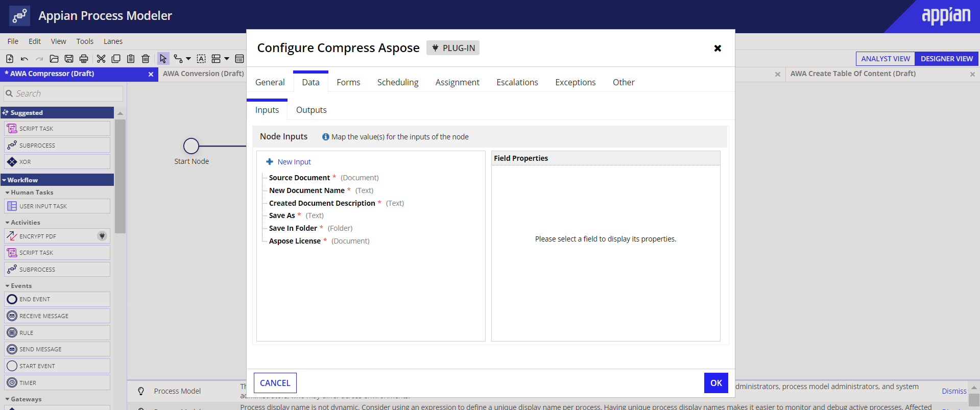980x410 pixels.
Task: Click the annotation text box tool
Action: (201, 59)
